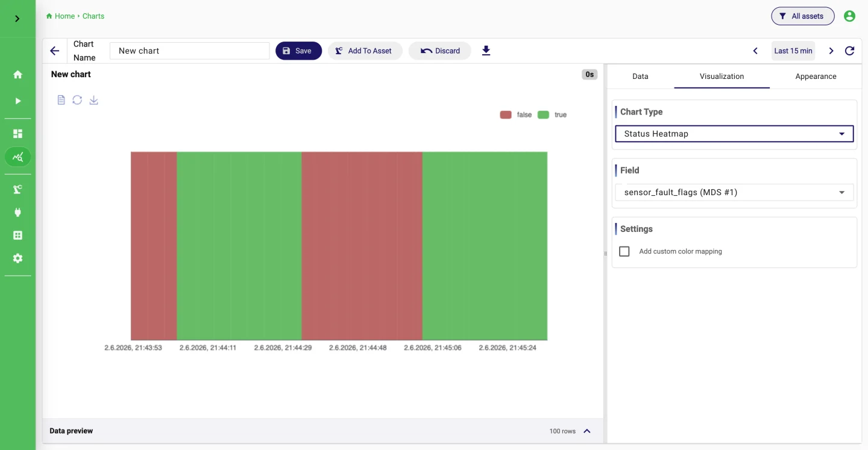Open the All assets filter button
The height and width of the screenshot is (450, 868).
(x=802, y=16)
